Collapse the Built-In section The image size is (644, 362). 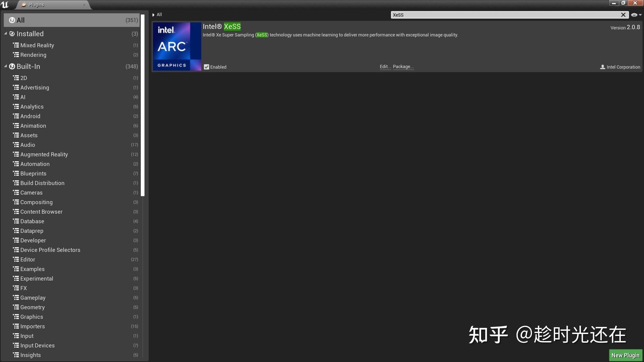[x=5, y=66]
